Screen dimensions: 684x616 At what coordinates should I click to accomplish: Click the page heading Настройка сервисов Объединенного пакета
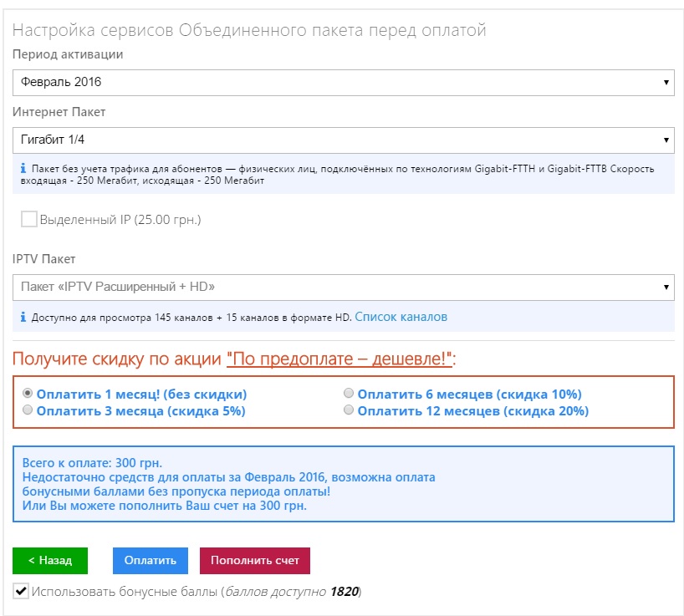coord(249,31)
